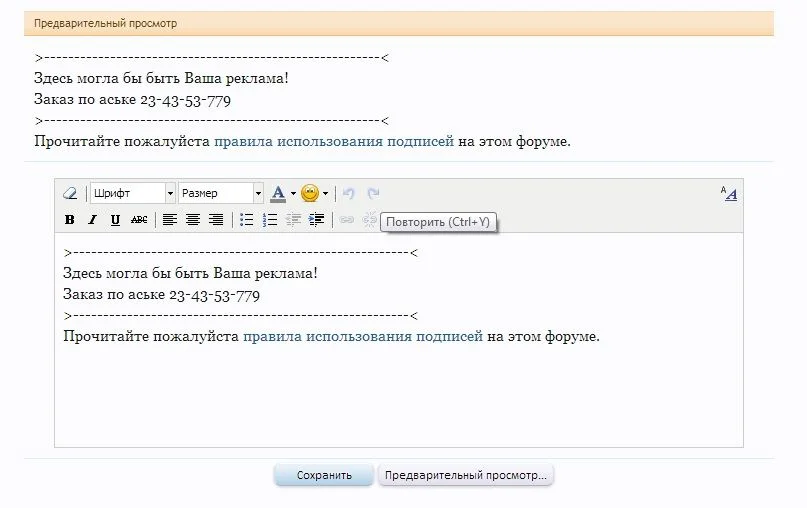The height and width of the screenshot is (508, 807).
Task: Expand the smiley dropdown arrow
Action: (325, 194)
